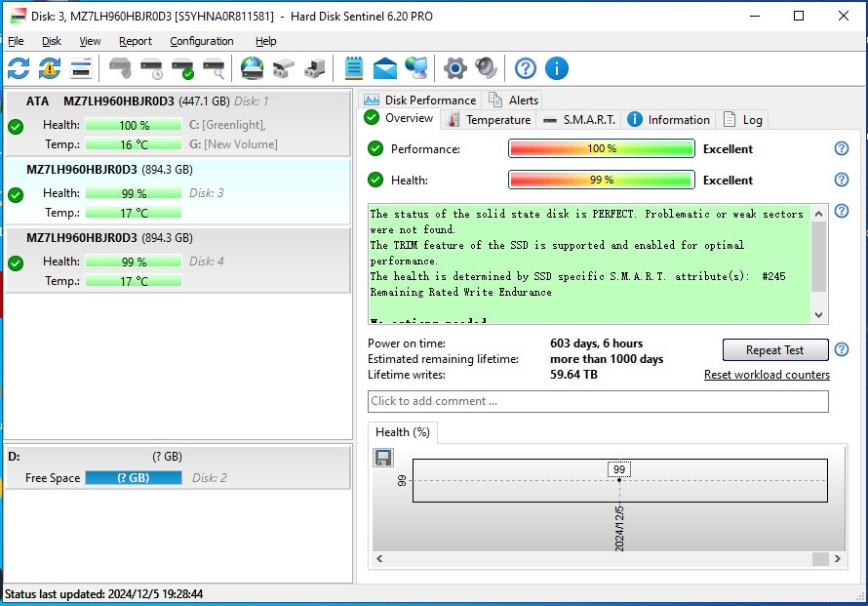868x606 pixels.
Task: Click the globe and monitor network toolbar icon
Action: click(x=415, y=68)
